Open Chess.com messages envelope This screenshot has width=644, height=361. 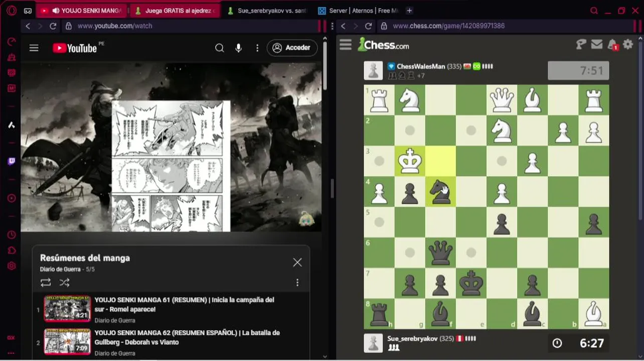[597, 45]
